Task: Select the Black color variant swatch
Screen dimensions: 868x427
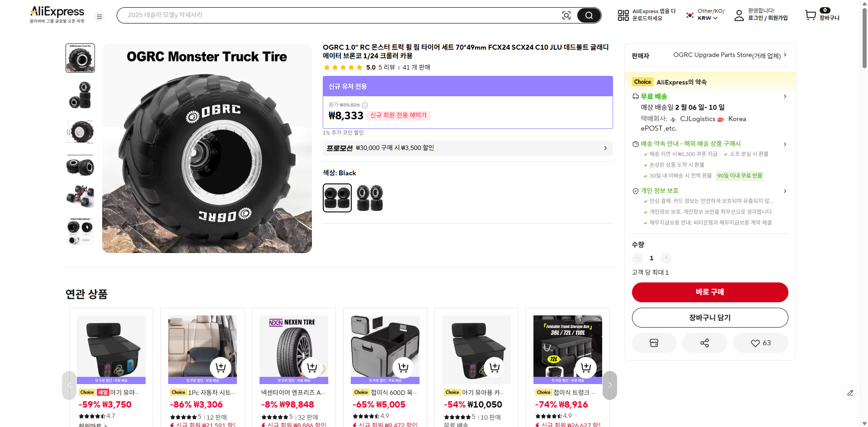Action: pyautogui.click(x=337, y=198)
